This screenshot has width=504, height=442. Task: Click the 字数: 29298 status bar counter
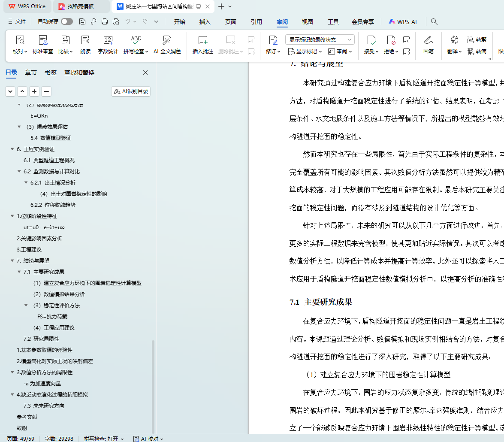(59, 439)
